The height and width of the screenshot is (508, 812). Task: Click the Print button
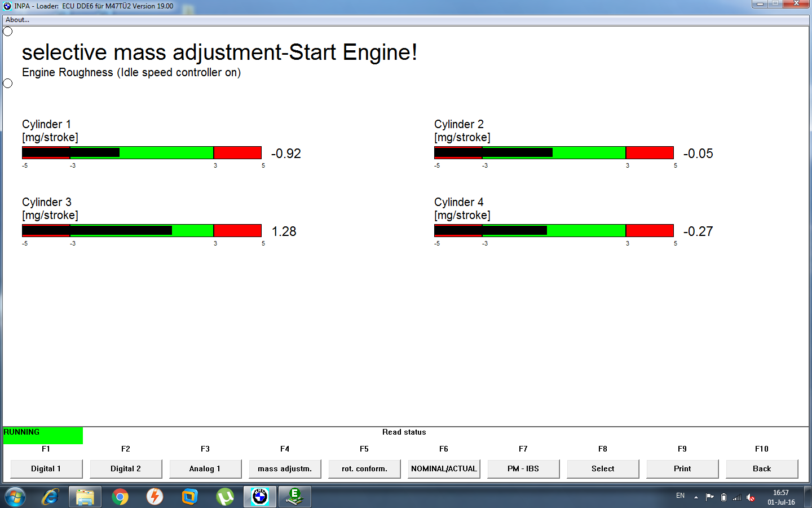pos(682,468)
